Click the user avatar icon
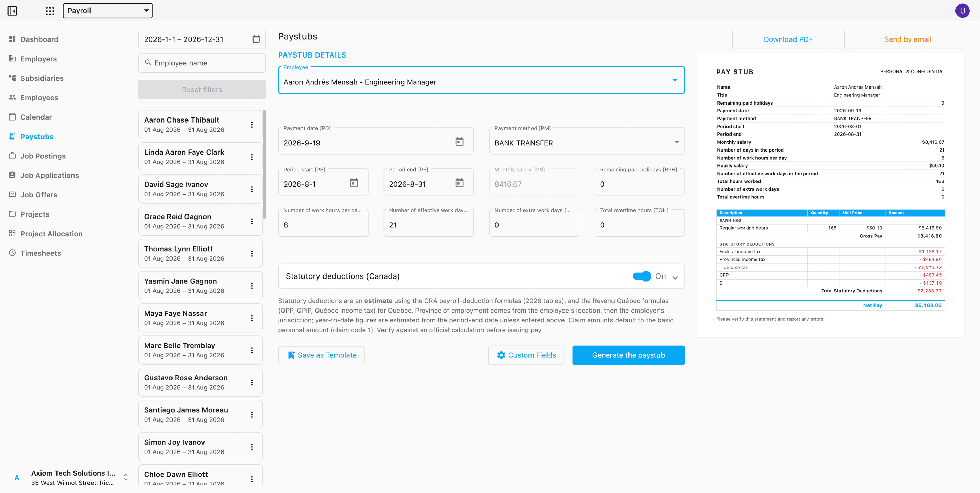This screenshot has height=493, width=980. pyautogui.click(x=962, y=11)
